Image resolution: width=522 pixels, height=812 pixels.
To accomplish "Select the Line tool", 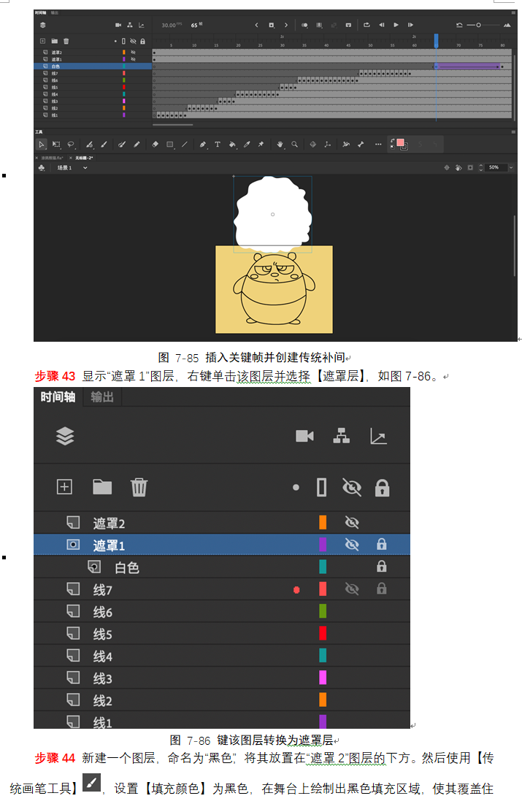I will (x=185, y=145).
